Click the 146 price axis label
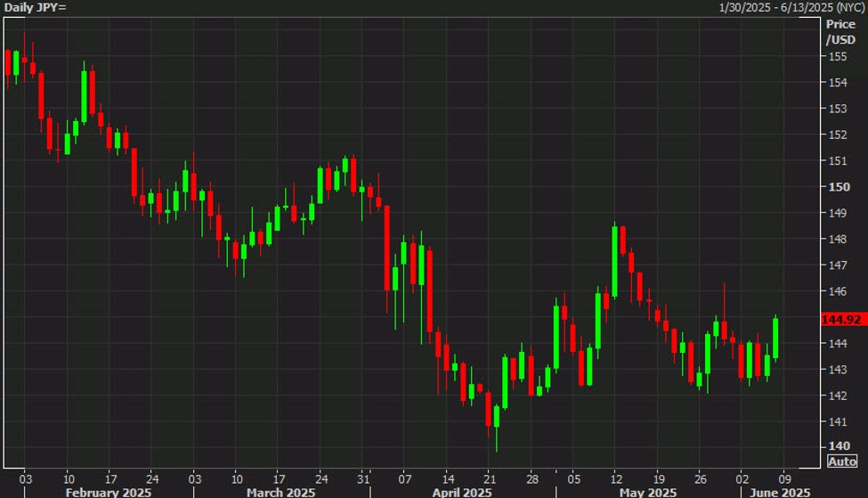868x498 pixels. pos(838,291)
